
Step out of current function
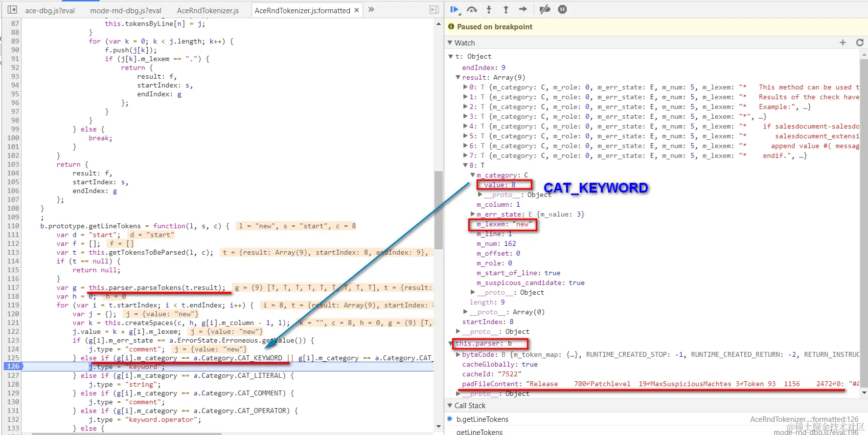coord(506,9)
